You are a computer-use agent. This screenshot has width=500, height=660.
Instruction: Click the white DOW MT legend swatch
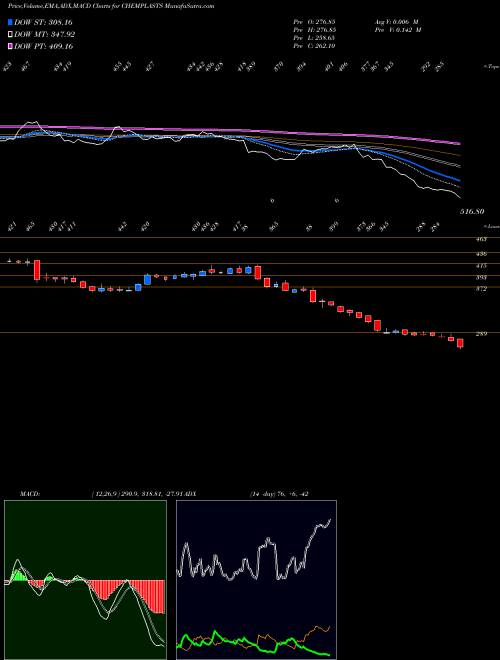(x=10, y=35)
